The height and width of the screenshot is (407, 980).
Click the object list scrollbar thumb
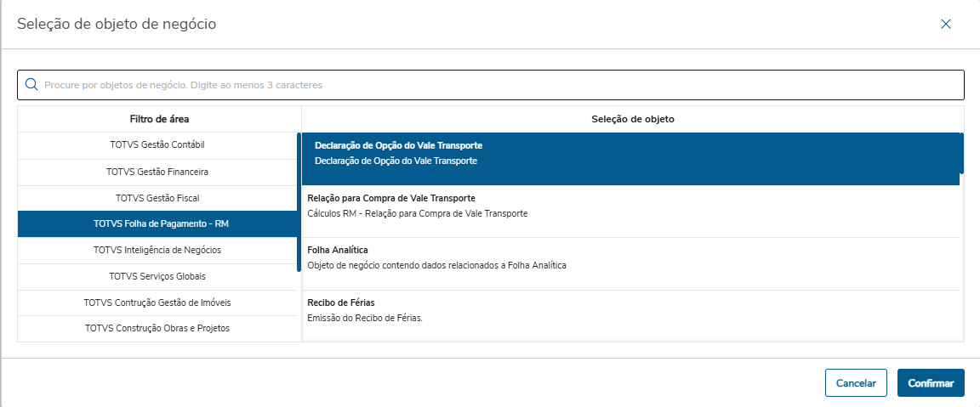click(x=961, y=153)
